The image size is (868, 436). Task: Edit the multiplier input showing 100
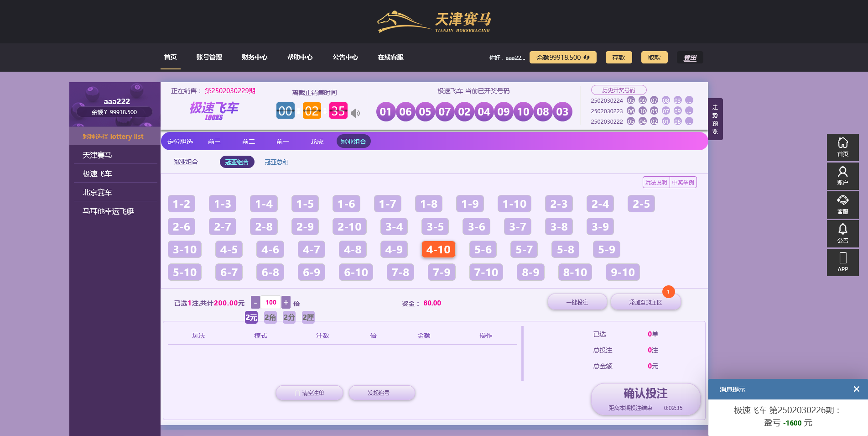coord(270,302)
